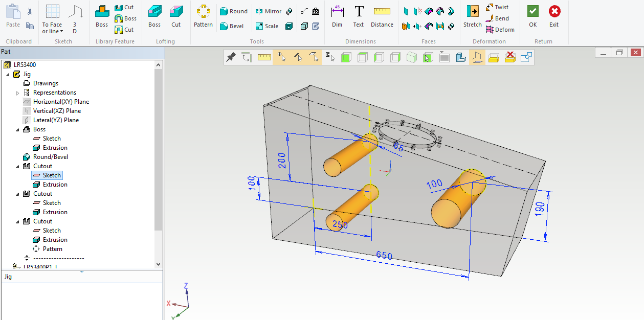The width and height of the screenshot is (644, 320).
Task: Collapse the Boss node in the tree
Action: pyautogui.click(x=18, y=130)
